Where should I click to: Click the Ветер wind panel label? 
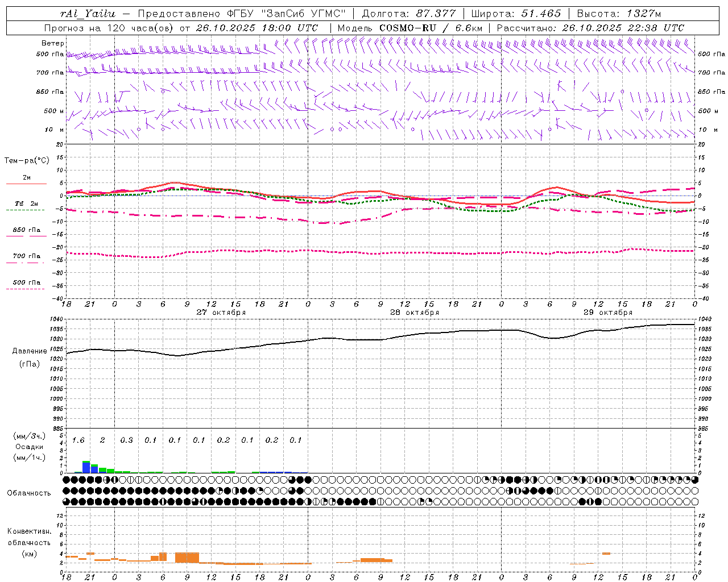(x=52, y=43)
